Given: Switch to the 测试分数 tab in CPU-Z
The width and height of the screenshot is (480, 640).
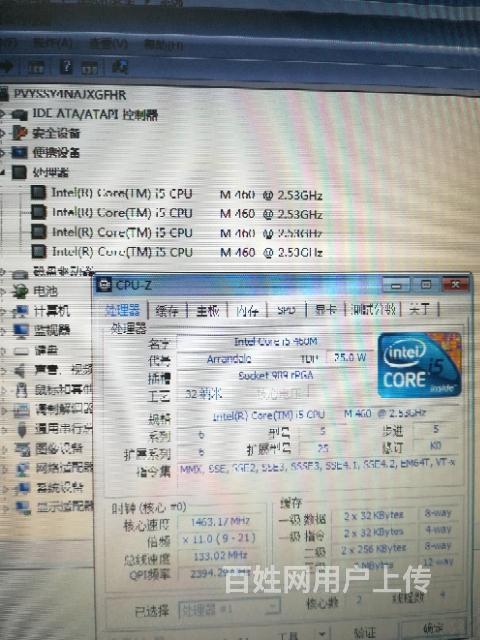Looking at the screenshot, I should (x=373, y=309).
